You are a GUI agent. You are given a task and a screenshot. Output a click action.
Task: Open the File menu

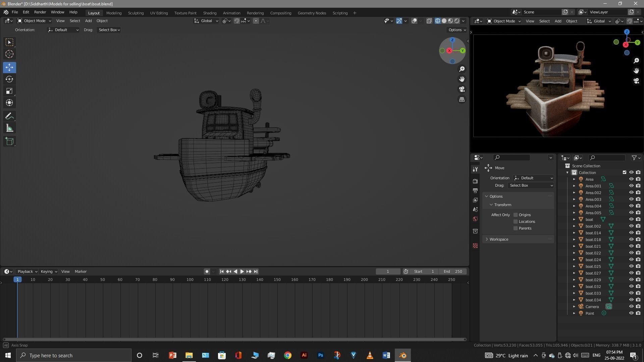(15, 12)
